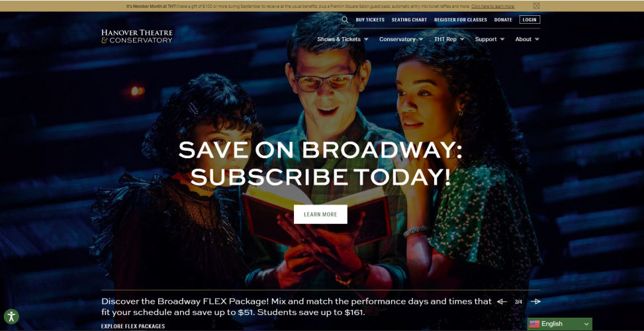Open the THT Rep dropdown
The height and width of the screenshot is (331, 644).
coord(449,40)
